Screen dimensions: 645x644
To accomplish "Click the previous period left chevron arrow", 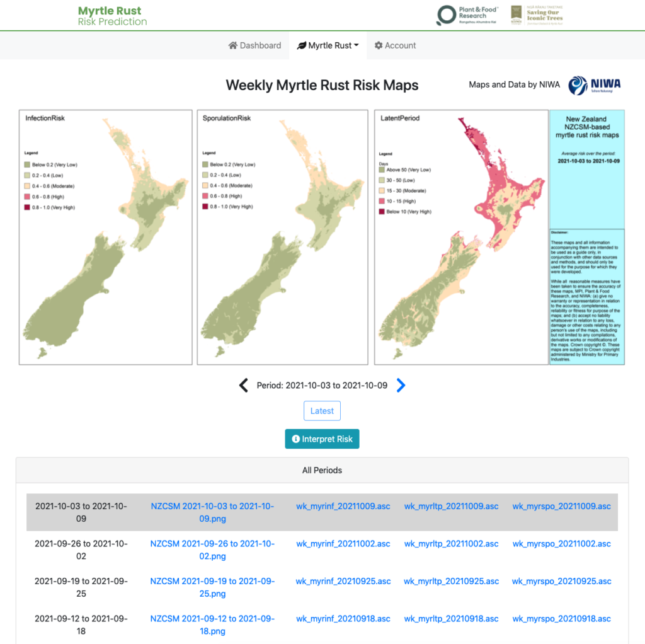I will pos(244,385).
